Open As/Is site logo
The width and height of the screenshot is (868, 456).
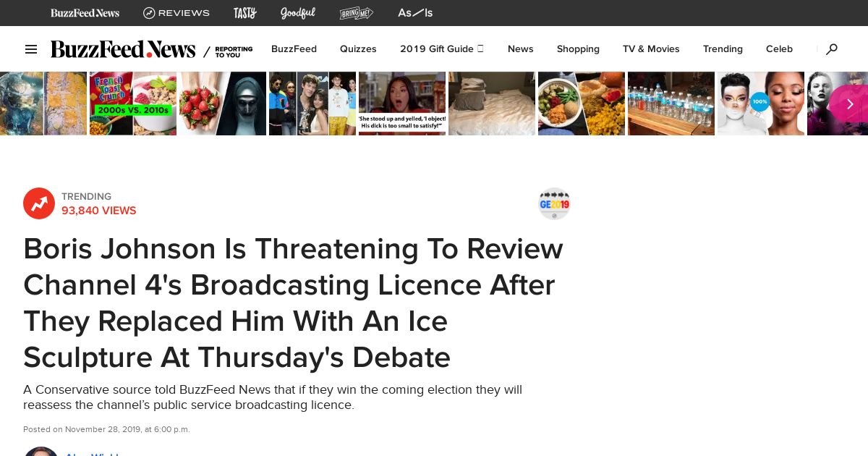415,13
